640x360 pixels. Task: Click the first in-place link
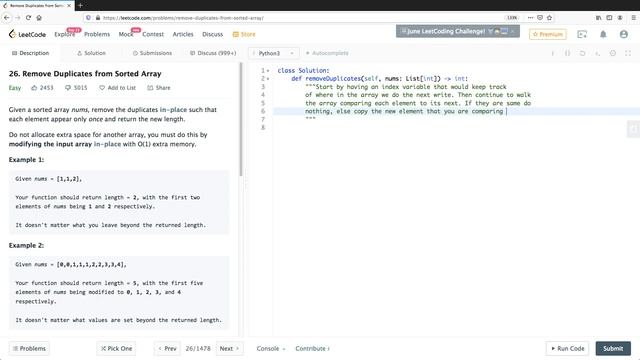(173, 110)
